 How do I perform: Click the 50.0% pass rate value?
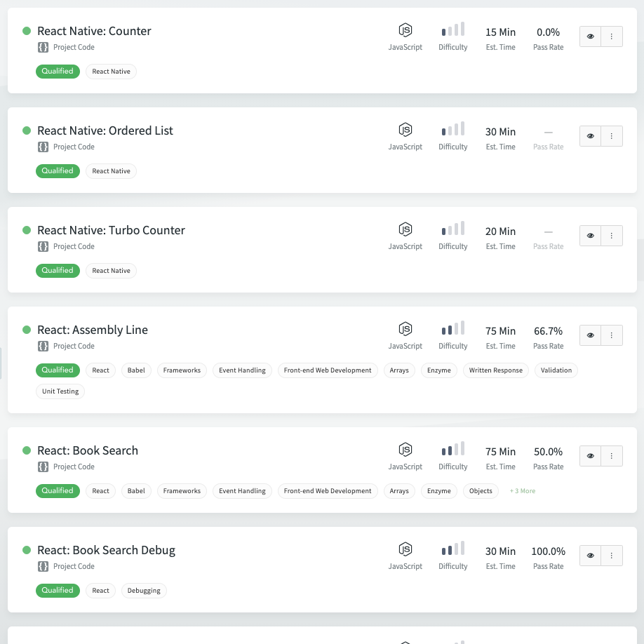548,452
